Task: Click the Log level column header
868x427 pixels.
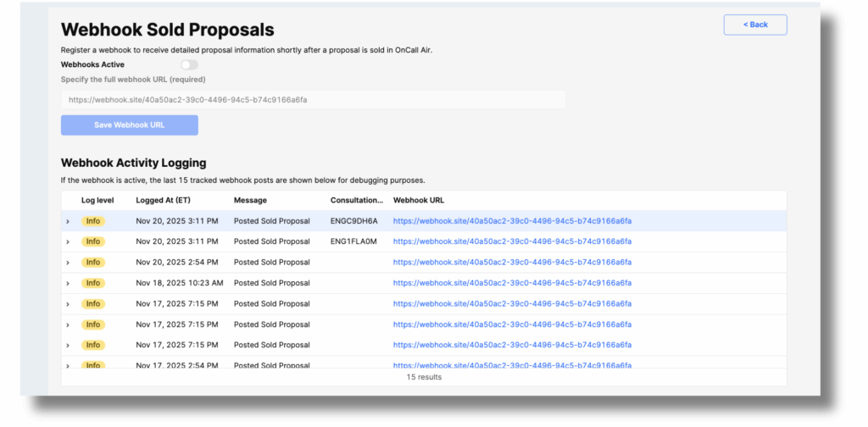Action: click(97, 201)
